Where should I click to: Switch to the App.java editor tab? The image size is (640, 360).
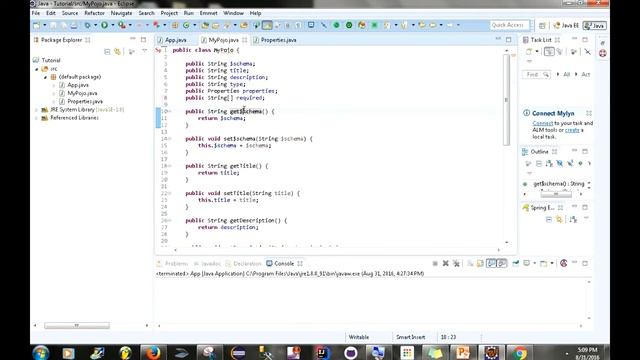(176, 40)
